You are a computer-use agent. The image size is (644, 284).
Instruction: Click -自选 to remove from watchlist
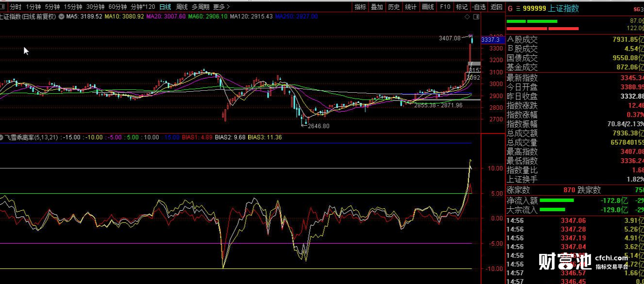[479, 7]
